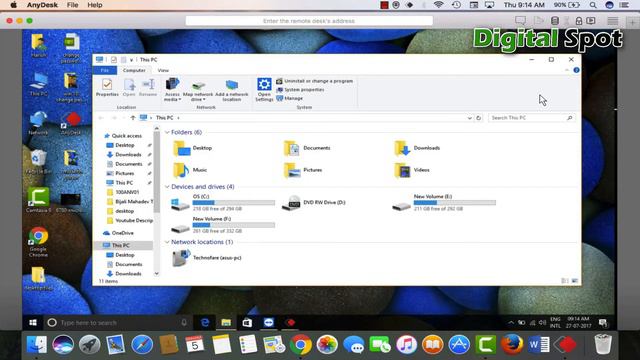This screenshot has width=640, height=360.
Task: Open Settings gear in ribbon
Action: (x=264, y=89)
